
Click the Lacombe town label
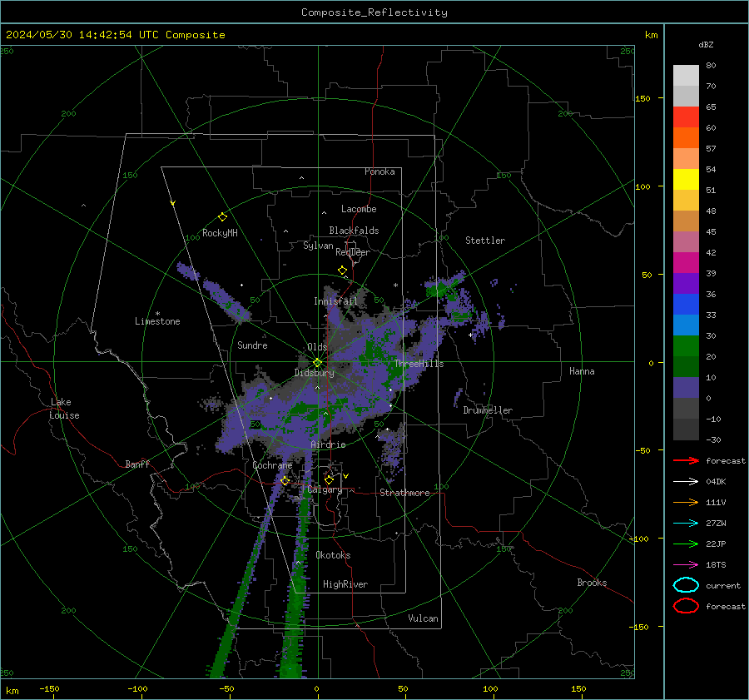pyautogui.click(x=359, y=209)
